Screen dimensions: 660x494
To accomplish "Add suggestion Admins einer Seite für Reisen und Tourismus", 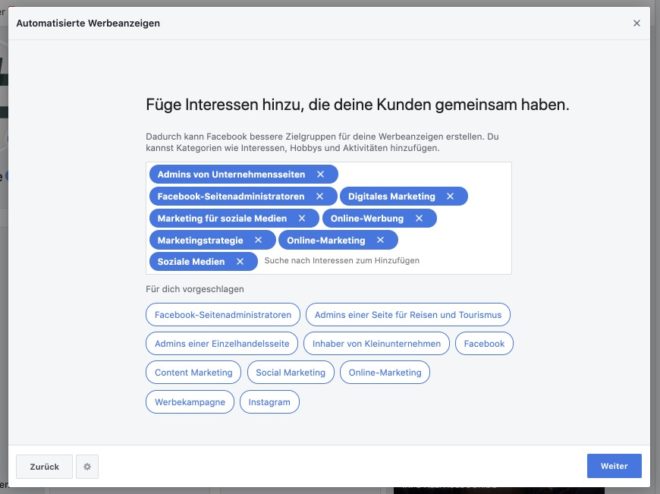I will (408, 315).
